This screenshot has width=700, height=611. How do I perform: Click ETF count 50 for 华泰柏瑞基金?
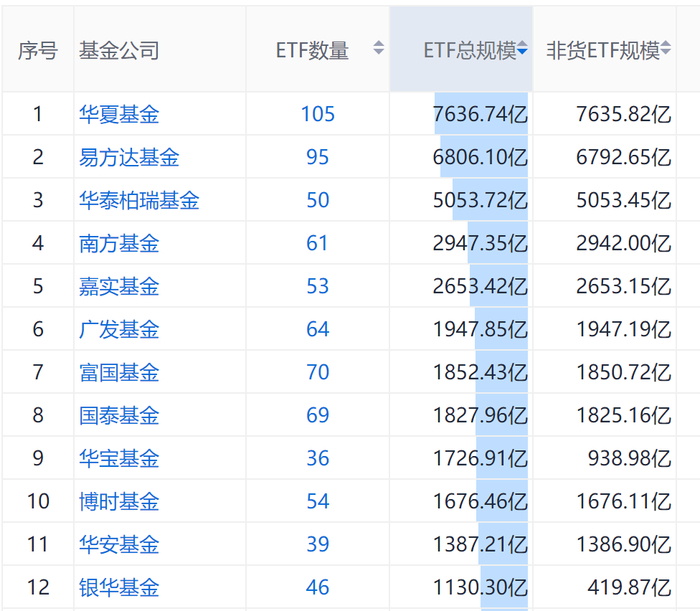tap(317, 200)
